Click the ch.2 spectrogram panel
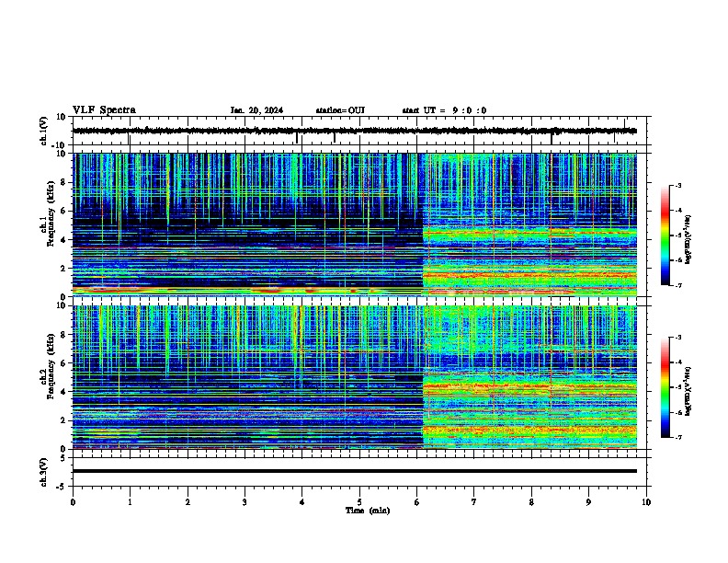 [355, 377]
